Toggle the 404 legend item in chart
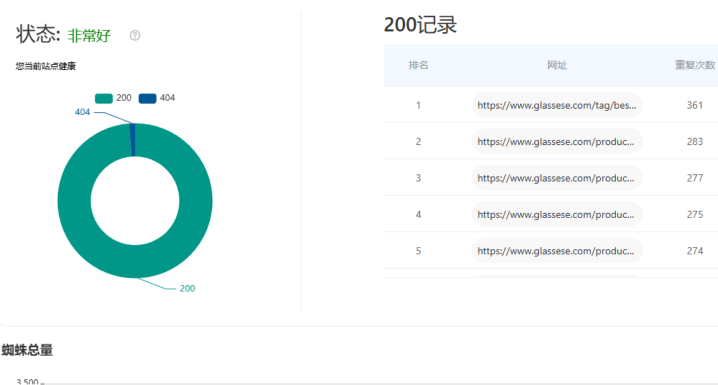 coord(157,98)
